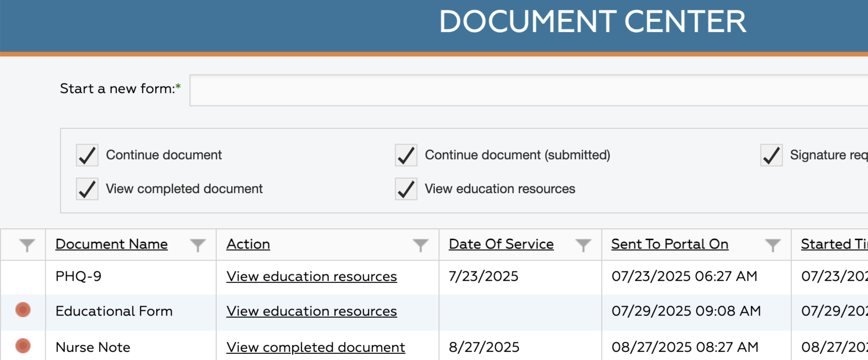This screenshot has width=868, height=360.
Task: Open Date Of Service filter icon
Action: click(x=583, y=245)
